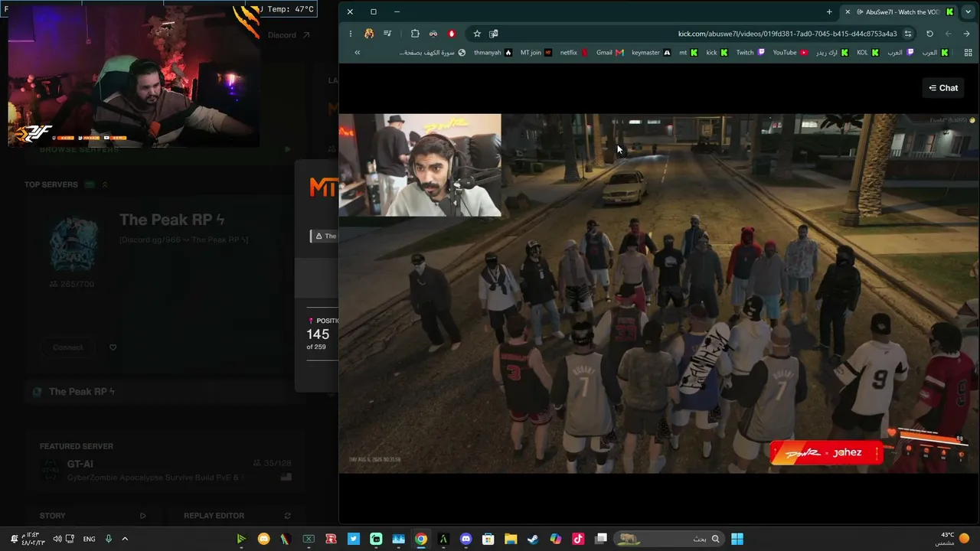Viewport: 980px width, 551px height.
Task: Open Task View from the taskbar
Action: [602, 539]
